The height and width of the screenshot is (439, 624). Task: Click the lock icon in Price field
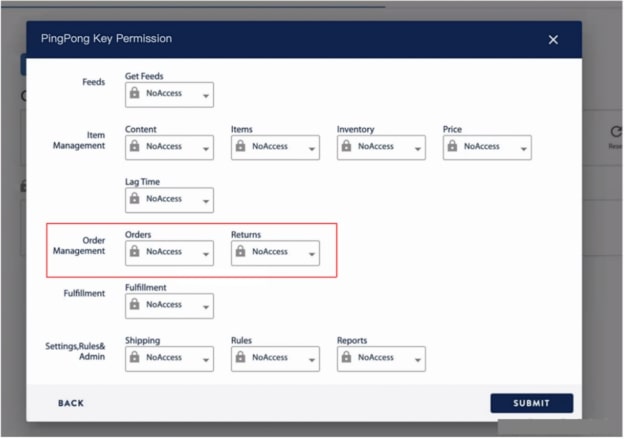coord(452,146)
